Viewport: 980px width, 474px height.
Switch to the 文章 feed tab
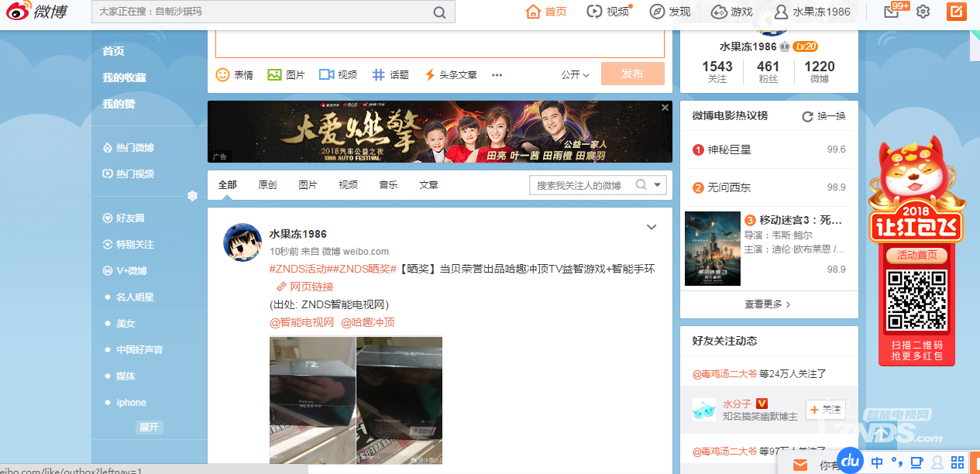point(428,185)
